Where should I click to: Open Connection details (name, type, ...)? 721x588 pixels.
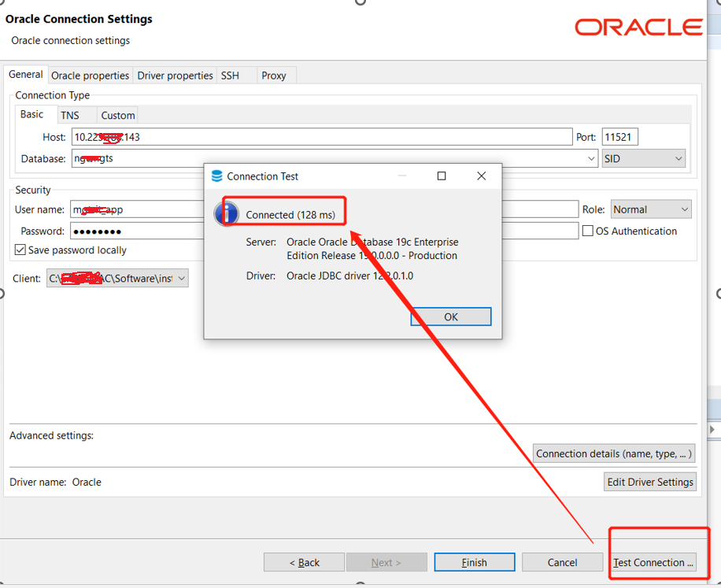point(614,453)
